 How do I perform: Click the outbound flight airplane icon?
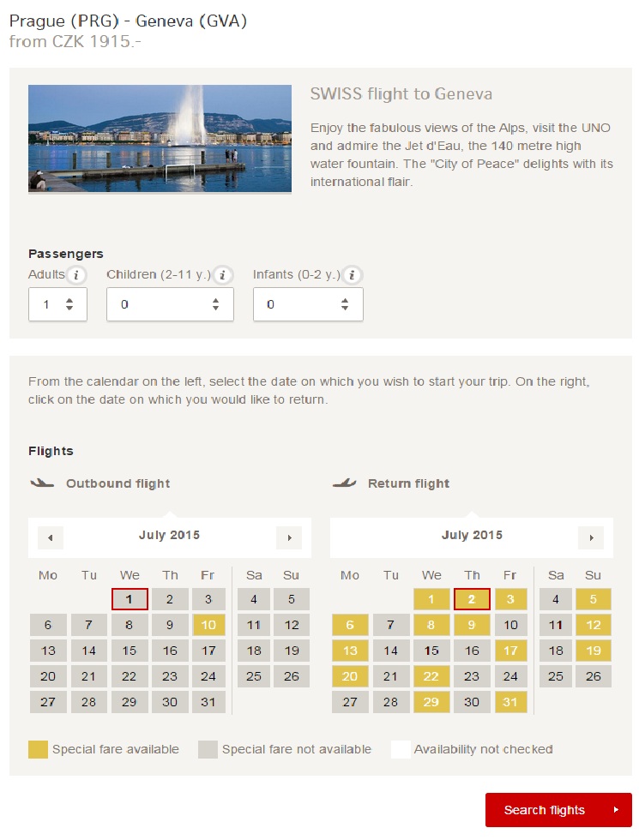pyautogui.click(x=42, y=483)
